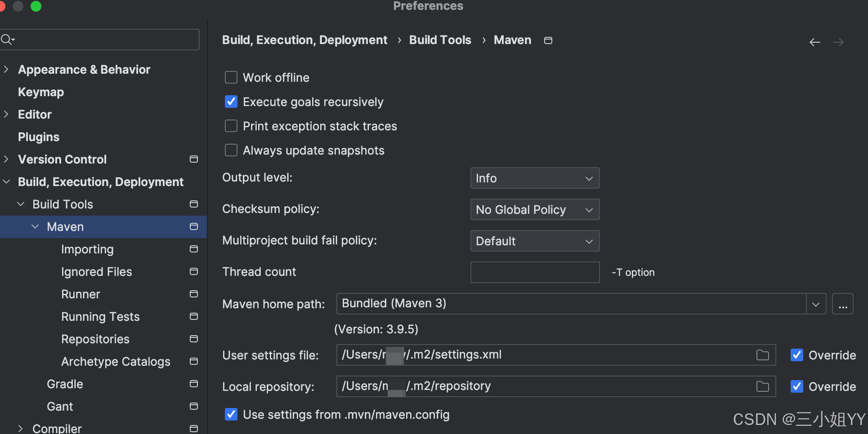
Task: Focus the settings search field
Action: 99,40
